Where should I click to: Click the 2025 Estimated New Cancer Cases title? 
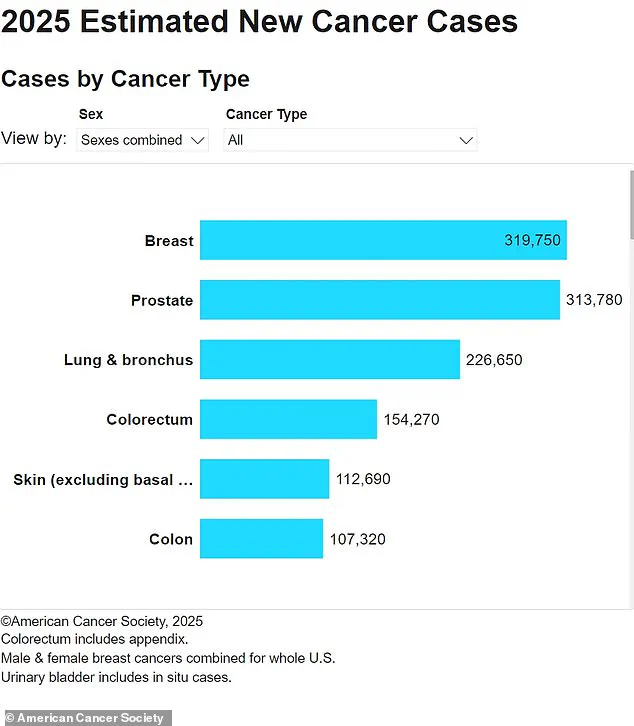pos(260,21)
